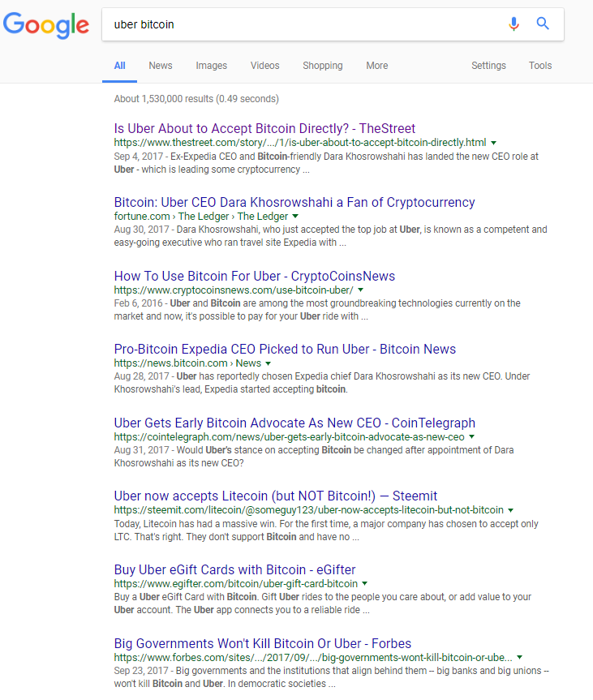Image resolution: width=593 pixels, height=700 pixels.
Task: Click the egifter.com/bitcoin green URL text
Action: (x=236, y=584)
